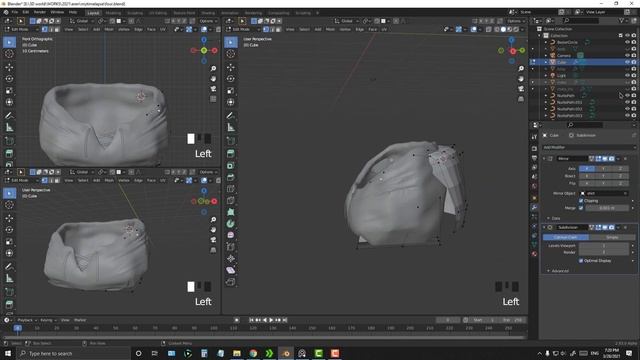The width and height of the screenshot is (640, 360).
Task: Toggle Mirror Axis X button
Action: tap(587, 169)
